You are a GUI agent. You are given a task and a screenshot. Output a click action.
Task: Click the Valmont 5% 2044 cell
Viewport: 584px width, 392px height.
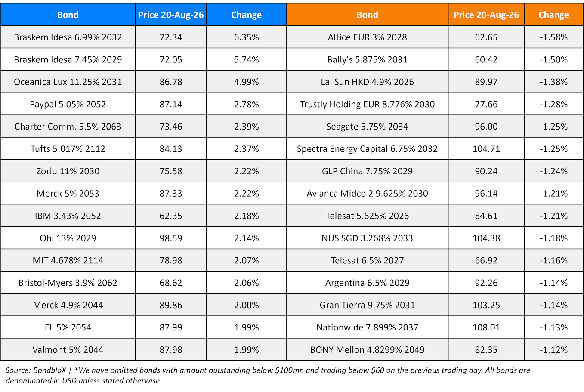tap(68, 350)
